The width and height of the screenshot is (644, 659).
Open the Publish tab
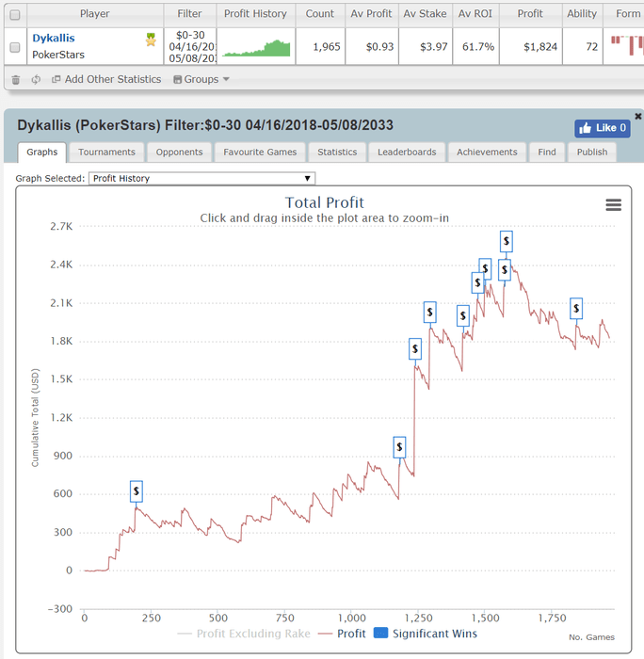pos(592,153)
